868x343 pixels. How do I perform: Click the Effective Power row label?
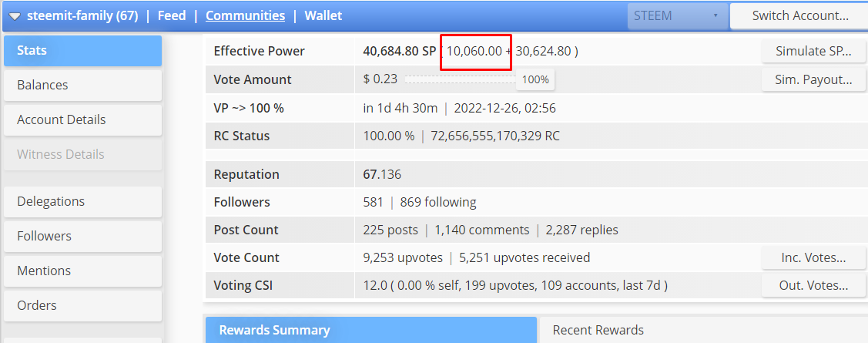259,51
